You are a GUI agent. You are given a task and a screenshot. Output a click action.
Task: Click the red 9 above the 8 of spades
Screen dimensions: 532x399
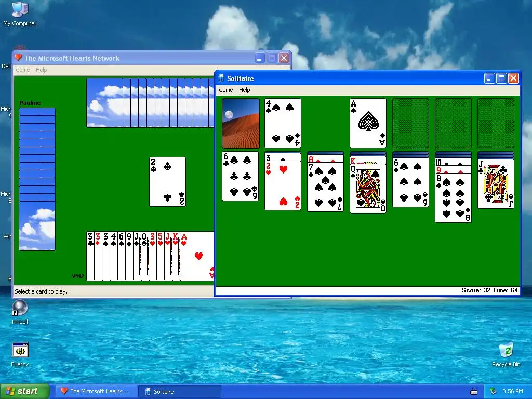click(453, 170)
